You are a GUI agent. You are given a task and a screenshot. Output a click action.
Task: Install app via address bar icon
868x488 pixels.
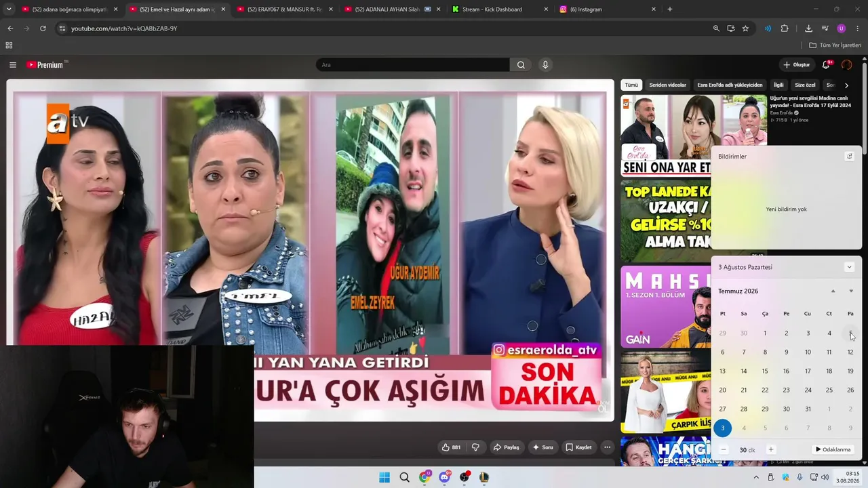[x=731, y=28]
